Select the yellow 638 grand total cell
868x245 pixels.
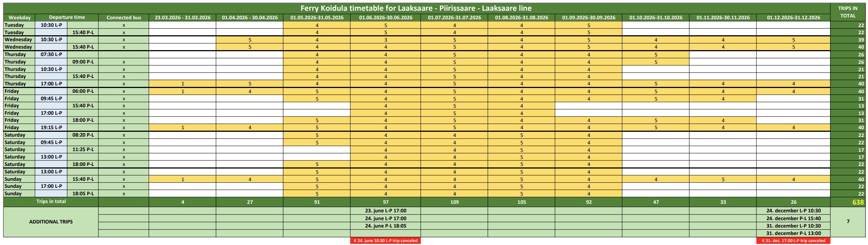[x=858, y=202]
